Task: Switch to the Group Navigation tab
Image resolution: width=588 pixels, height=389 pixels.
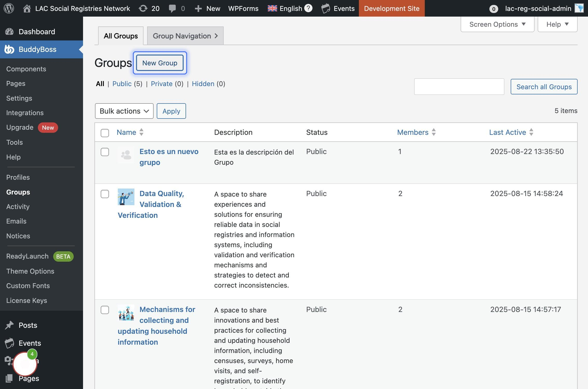Action: 185,36
